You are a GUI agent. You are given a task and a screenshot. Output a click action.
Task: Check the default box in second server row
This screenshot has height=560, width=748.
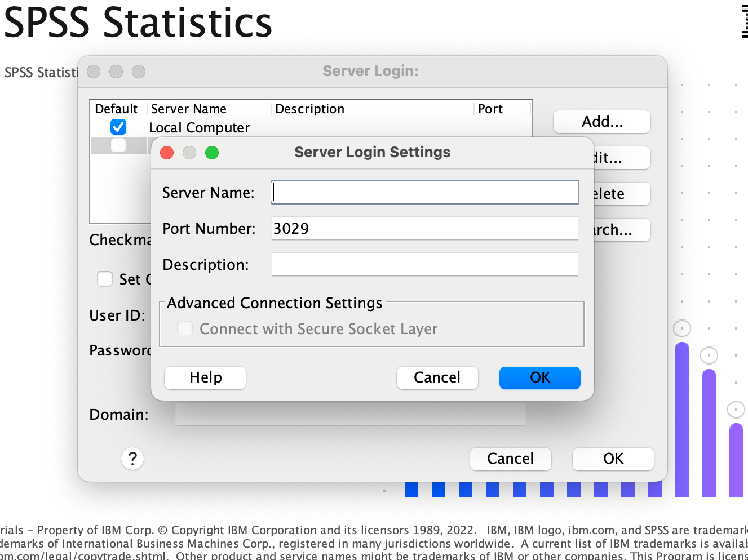point(118,145)
